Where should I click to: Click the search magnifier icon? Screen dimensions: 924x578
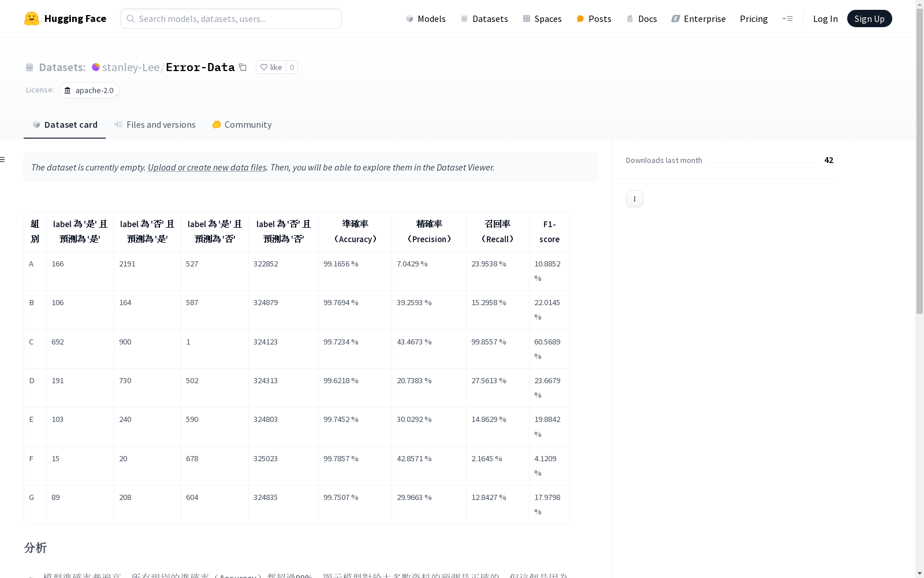(x=131, y=18)
